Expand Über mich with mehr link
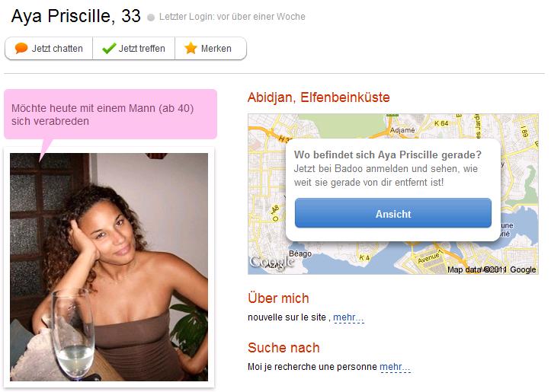Viewport: 551px width, 392px height. click(348, 317)
